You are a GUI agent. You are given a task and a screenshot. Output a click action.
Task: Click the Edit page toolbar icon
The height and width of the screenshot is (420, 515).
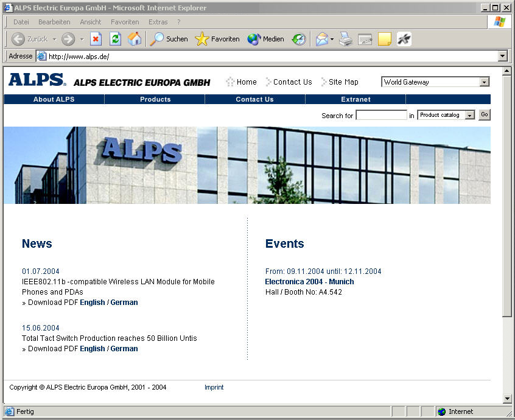pos(365,39)
